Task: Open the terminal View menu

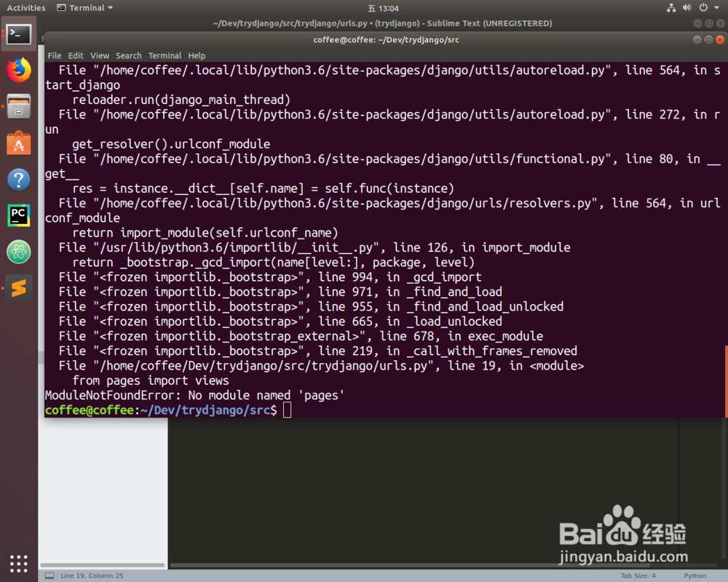Action: click(x=100, y=55)
